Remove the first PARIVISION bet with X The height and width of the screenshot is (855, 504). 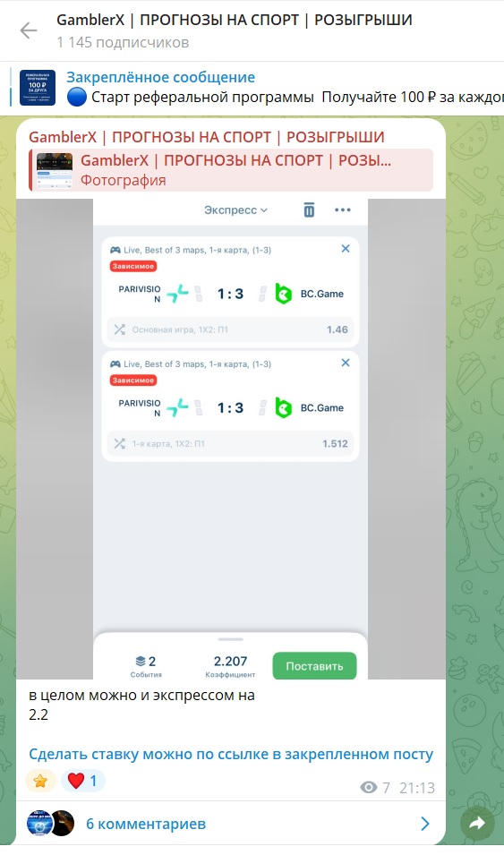click(x=346, y=249)
